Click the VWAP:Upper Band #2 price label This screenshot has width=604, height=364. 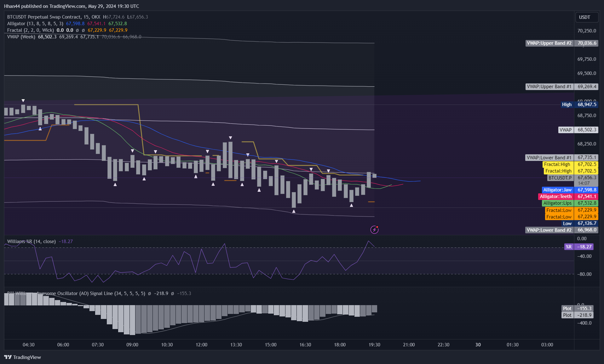[549, 43]
